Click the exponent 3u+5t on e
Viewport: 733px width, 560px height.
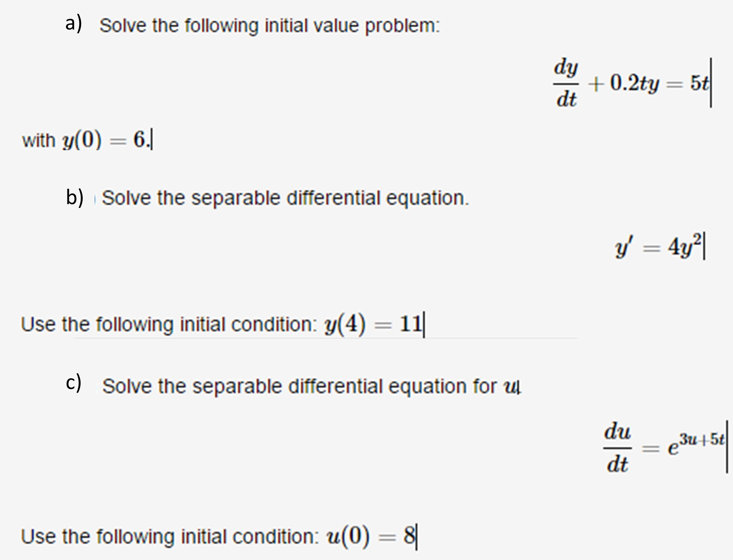point(702,440)
